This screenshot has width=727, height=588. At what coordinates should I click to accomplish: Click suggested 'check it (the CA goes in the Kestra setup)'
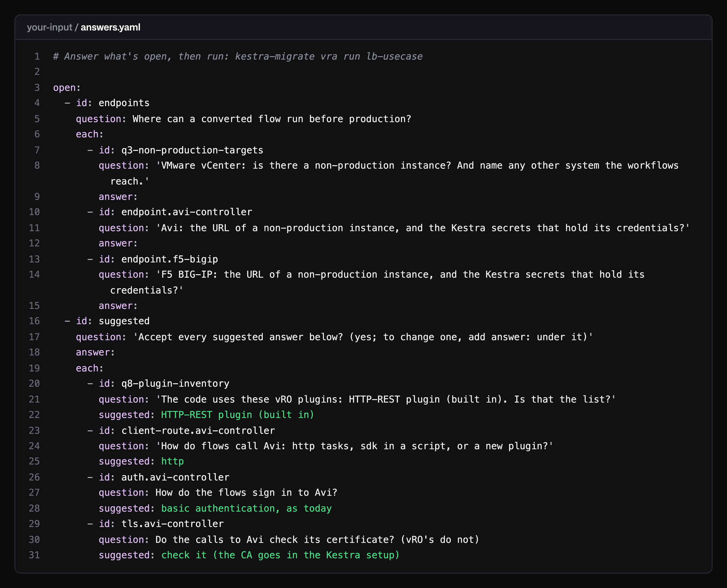[x=280, y=555]
